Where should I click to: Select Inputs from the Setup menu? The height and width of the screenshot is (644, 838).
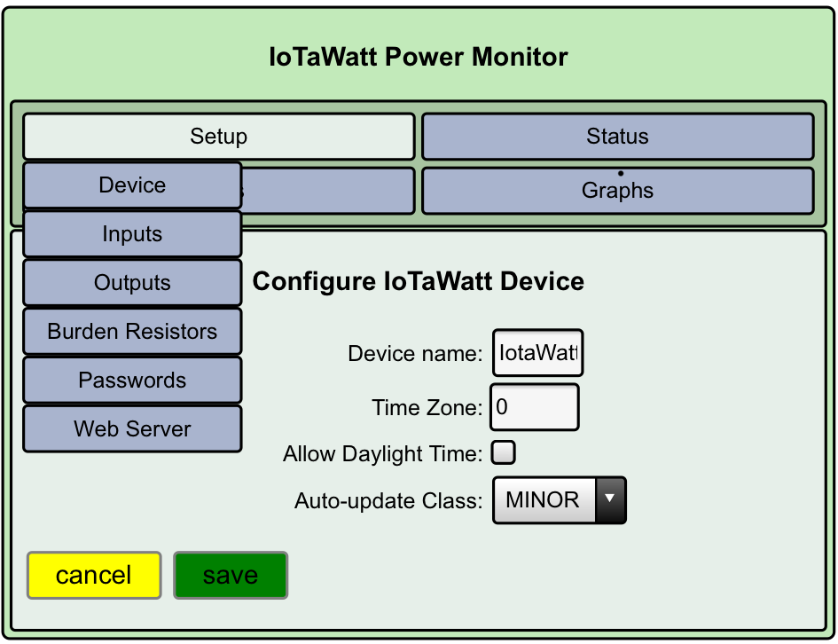point(132,234)
